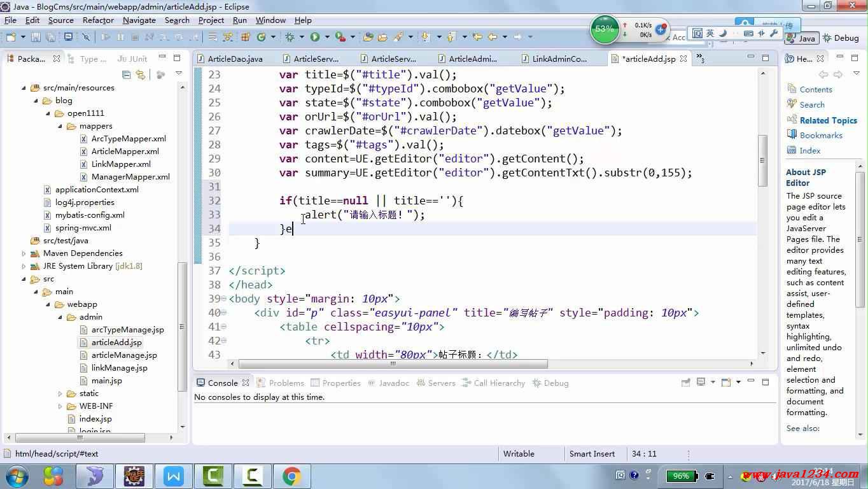The height and width of the screenshot is (489, 868).
Task: Expand the static folder
Action: click(x=60, y=393)
